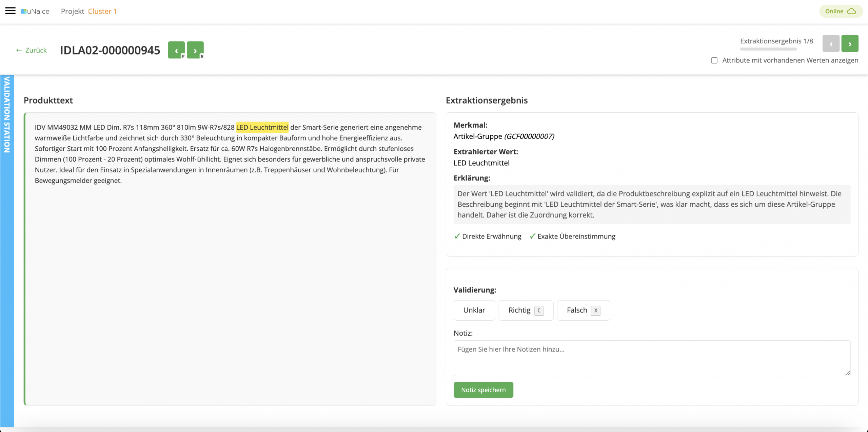Open the hamburger menu
Screen dimensions: 868x432
tap(11, 11)
